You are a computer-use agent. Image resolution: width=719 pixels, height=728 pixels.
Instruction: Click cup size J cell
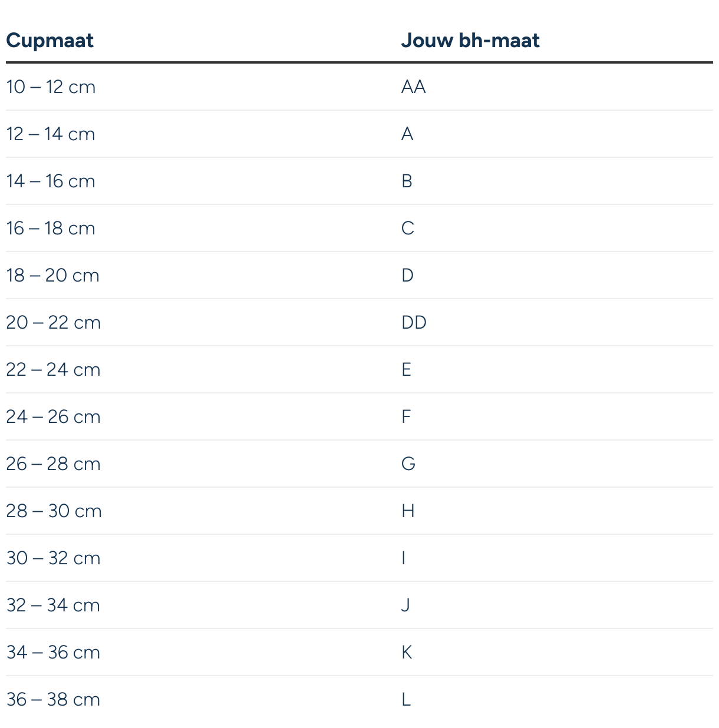[405, 605]
